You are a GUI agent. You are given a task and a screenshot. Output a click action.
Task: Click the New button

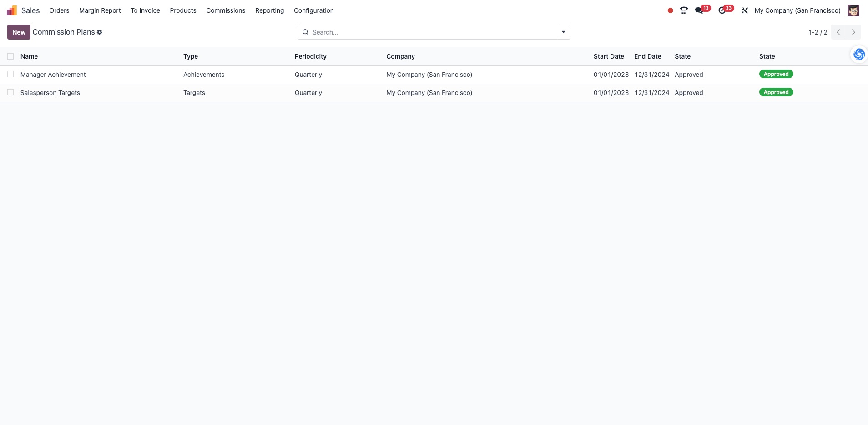(x=19, y=32)
